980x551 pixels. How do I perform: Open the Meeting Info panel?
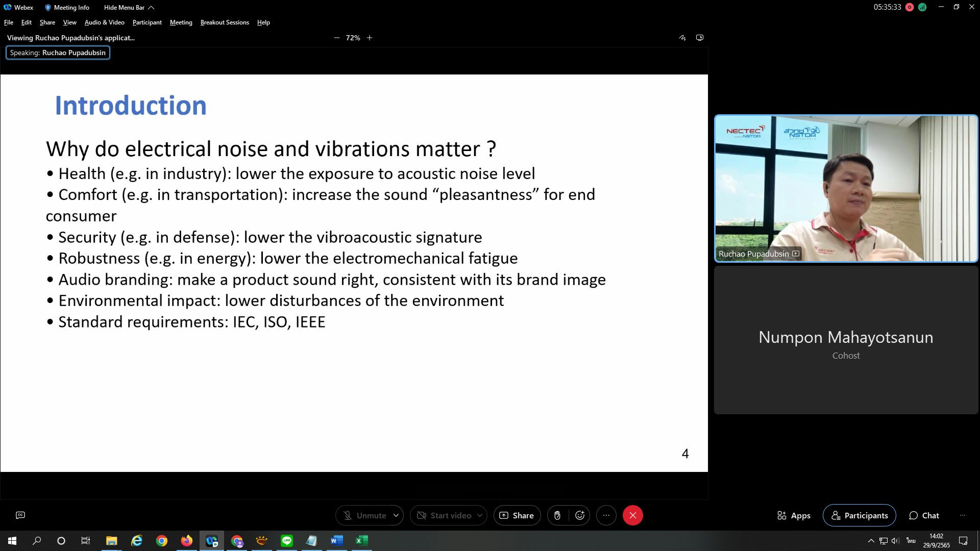(67, 7)
